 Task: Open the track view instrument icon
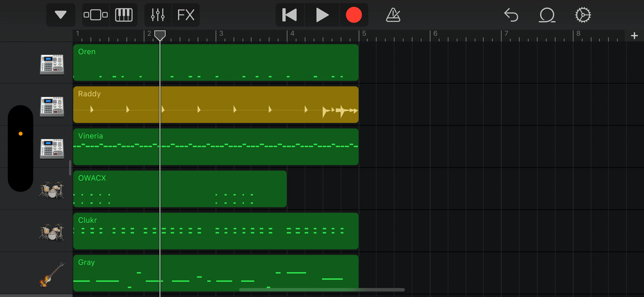coord(95,15)
